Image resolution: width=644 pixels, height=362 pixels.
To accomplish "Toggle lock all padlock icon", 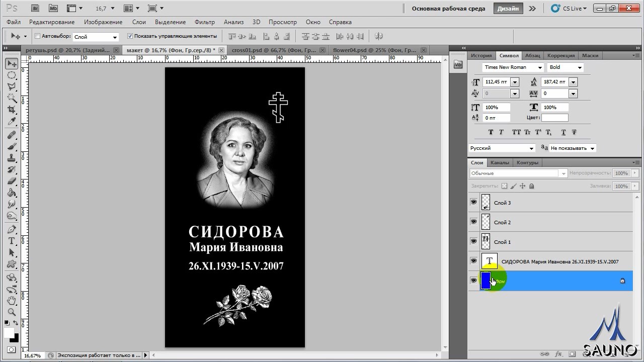I will (532, 186).
